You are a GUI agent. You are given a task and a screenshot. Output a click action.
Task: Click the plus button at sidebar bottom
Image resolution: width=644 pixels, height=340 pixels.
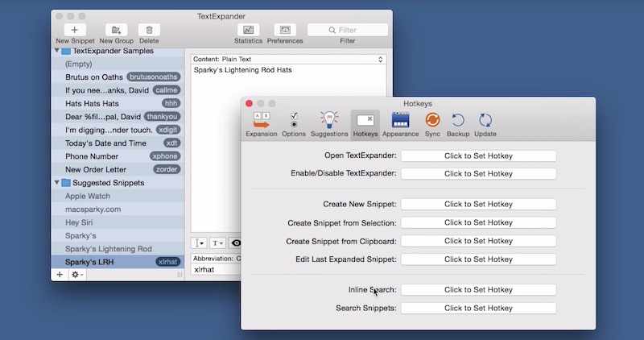(x=60, y=274)
